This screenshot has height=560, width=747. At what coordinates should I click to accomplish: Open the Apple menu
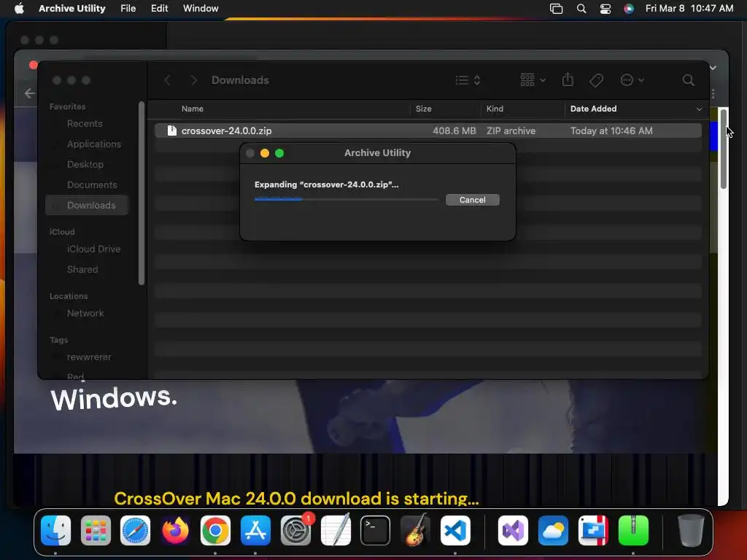click(19, 8)
